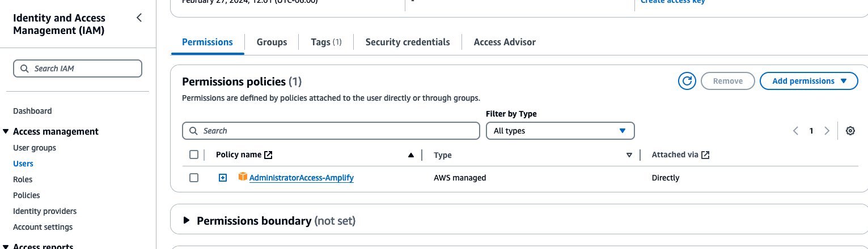Click the permissions policies Search field

331,131
